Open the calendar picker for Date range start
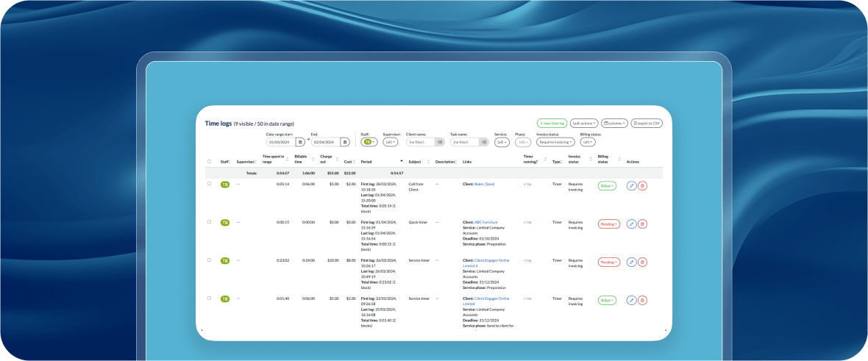This screenshot has height=361, width=868. (x=300, y=142)
